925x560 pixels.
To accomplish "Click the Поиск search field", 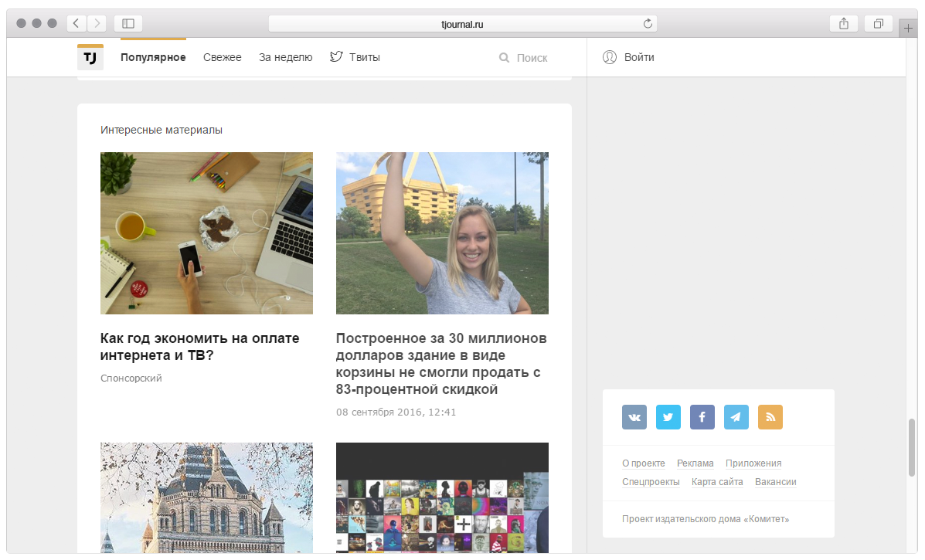I will pos(532,58).
